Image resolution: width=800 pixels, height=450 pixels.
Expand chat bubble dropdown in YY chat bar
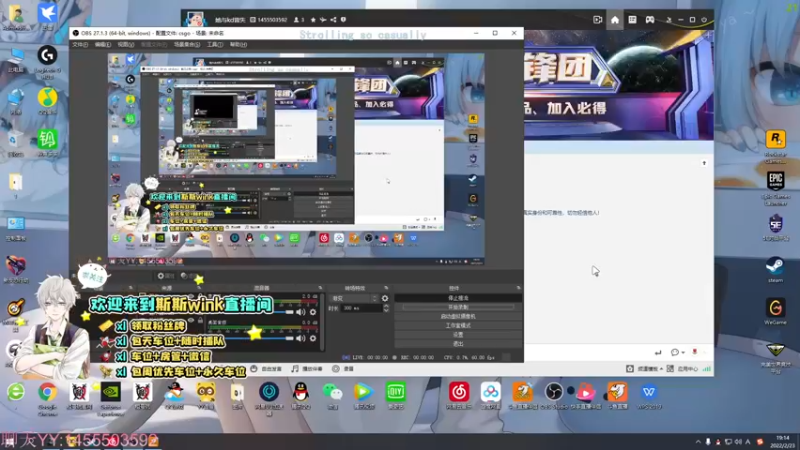point(683,353)
